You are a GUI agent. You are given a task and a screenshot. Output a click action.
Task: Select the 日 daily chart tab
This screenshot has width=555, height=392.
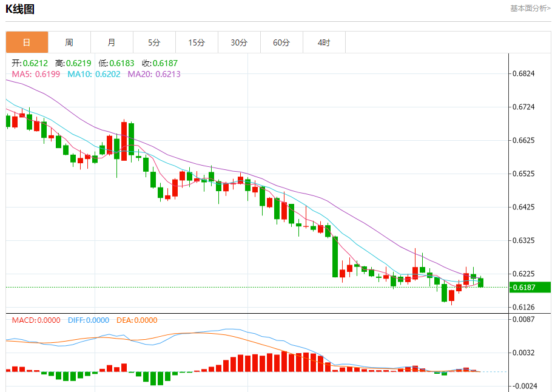(x=27, y=42)
